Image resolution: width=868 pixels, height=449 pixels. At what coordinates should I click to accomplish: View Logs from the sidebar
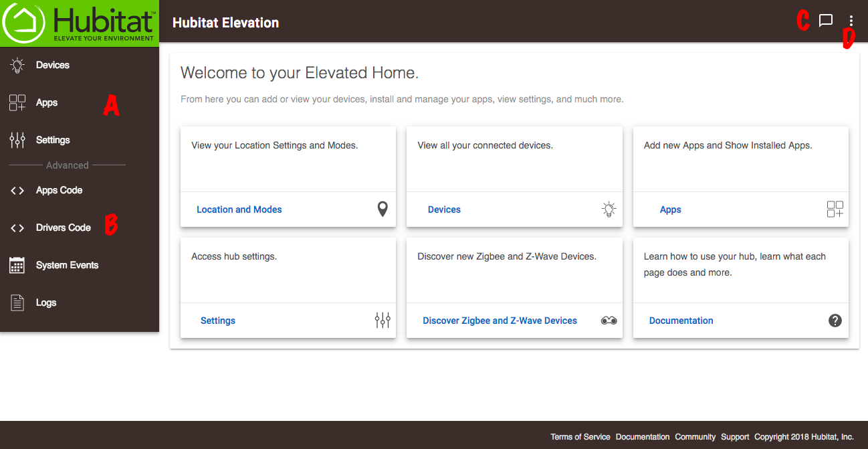point(46,302)
